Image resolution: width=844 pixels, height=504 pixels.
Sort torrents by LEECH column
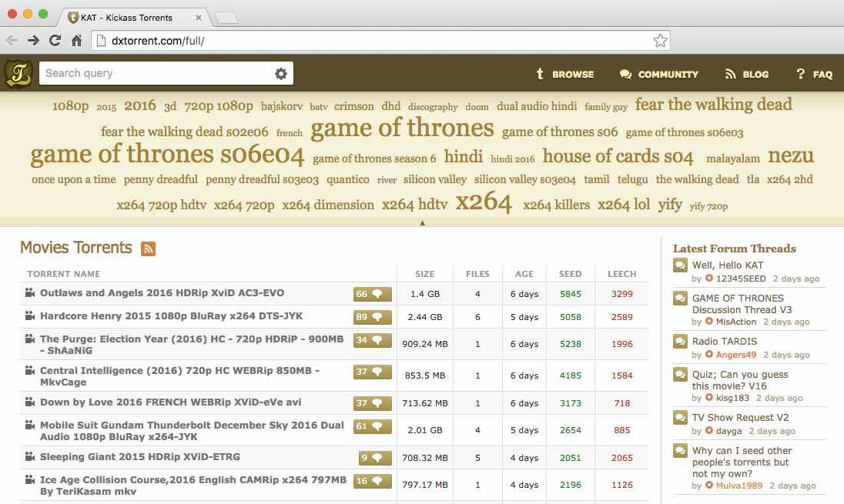[x=621, y=274]
